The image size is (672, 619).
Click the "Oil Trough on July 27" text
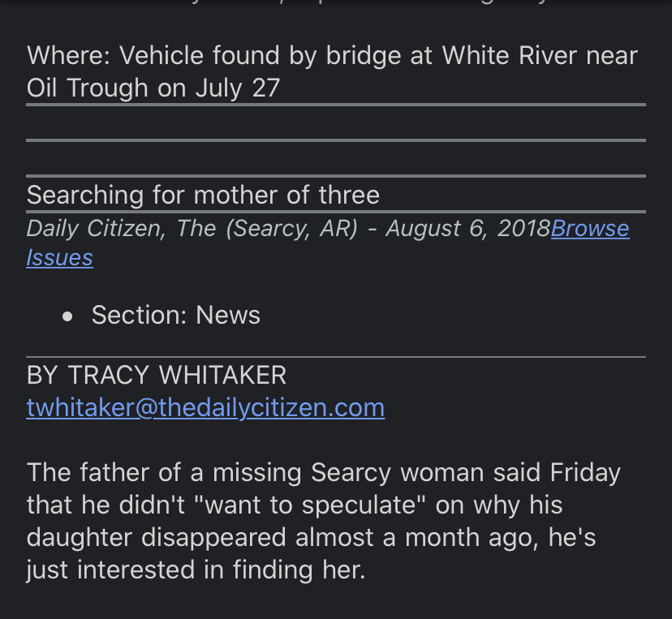(153, 88)
